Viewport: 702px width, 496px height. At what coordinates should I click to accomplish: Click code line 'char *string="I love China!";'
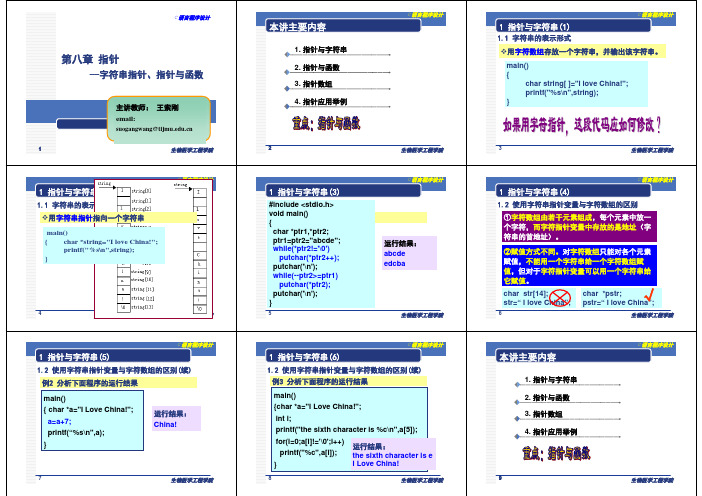111,242
